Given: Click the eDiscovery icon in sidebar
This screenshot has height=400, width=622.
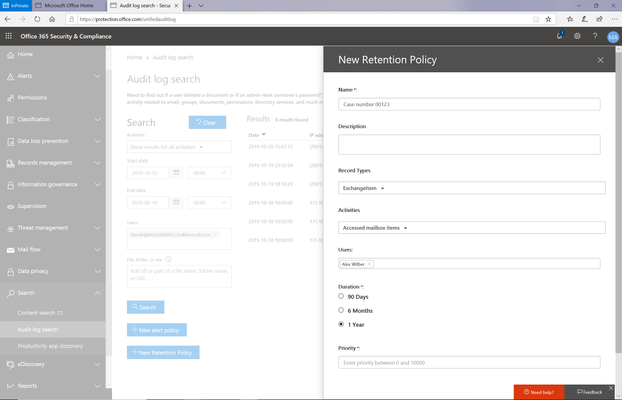Looking at the screenshot, I should click(x=11, y=365).
